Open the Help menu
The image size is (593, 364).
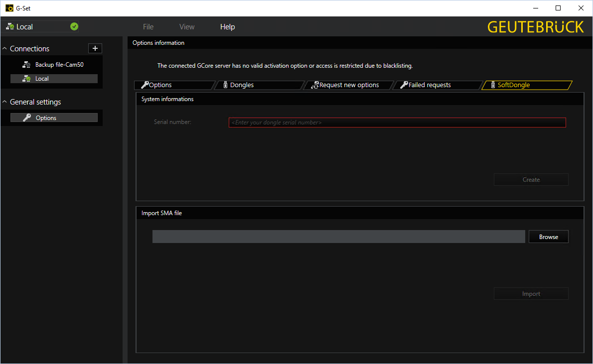[x=227, y=27]
